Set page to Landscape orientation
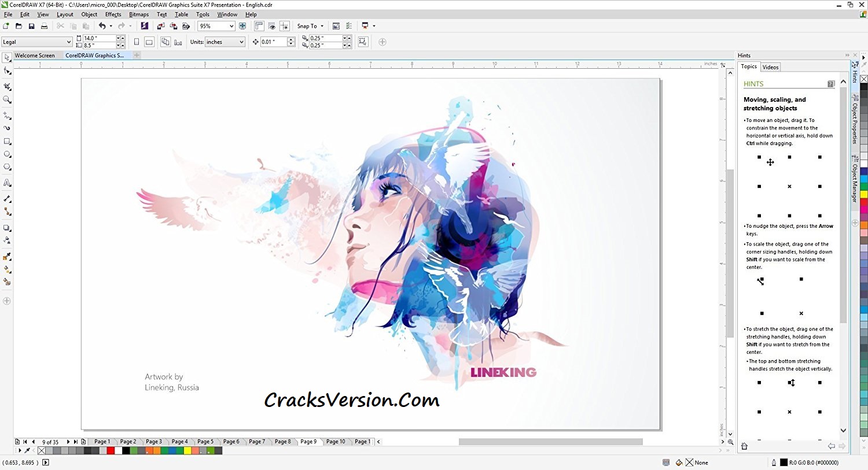 point(149,42)
